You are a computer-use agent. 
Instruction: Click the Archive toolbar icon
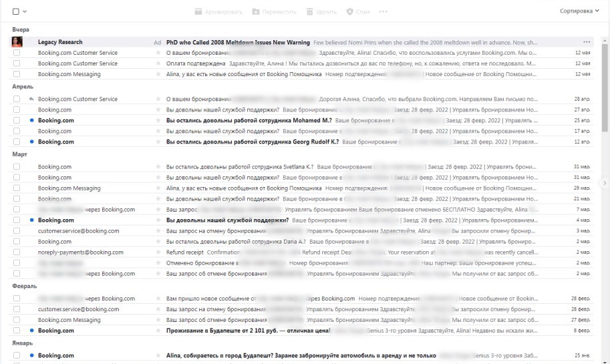click(x=198, y=11)
